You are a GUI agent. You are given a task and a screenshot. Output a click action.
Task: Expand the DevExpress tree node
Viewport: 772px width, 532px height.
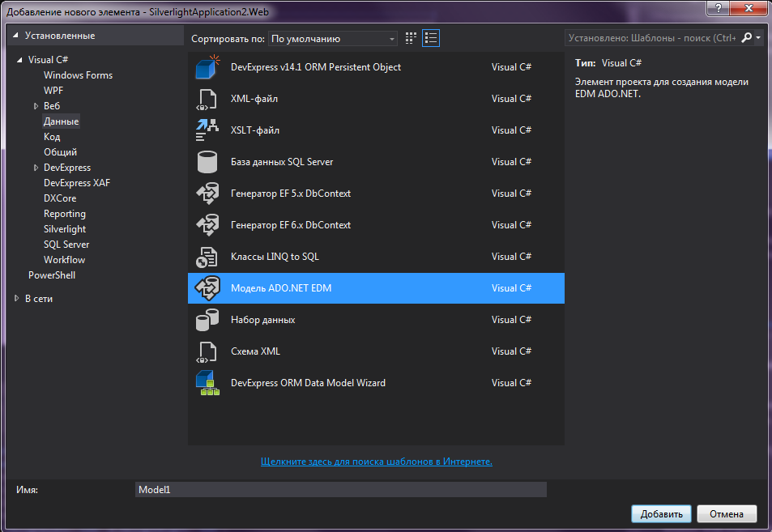[36, 168]
